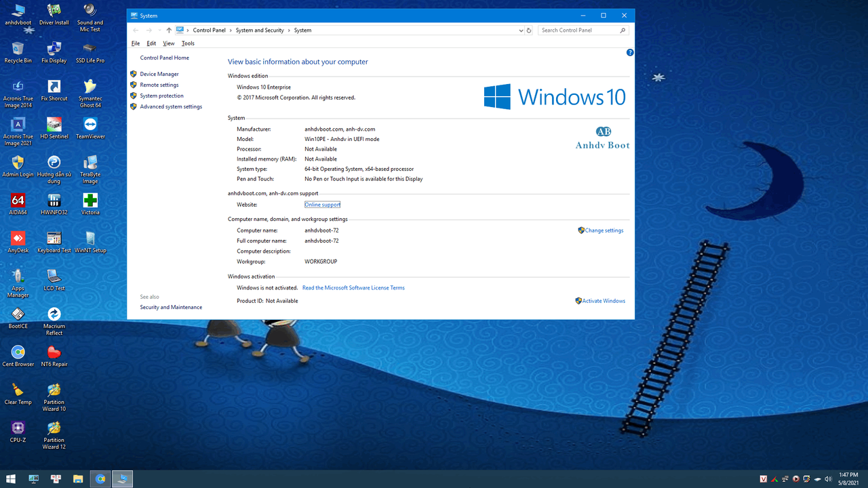Click the Up one level arrow

pyautogui.click(x=169, y=30)
